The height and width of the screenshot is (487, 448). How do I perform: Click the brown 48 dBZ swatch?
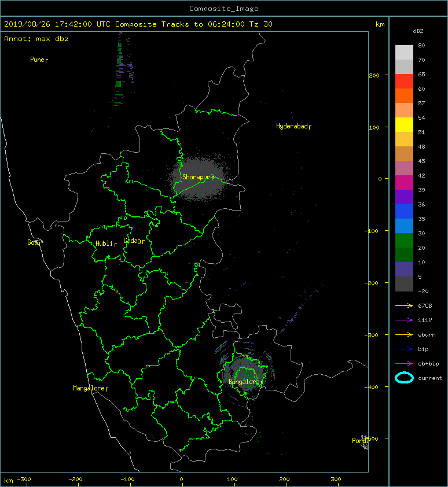404,153
